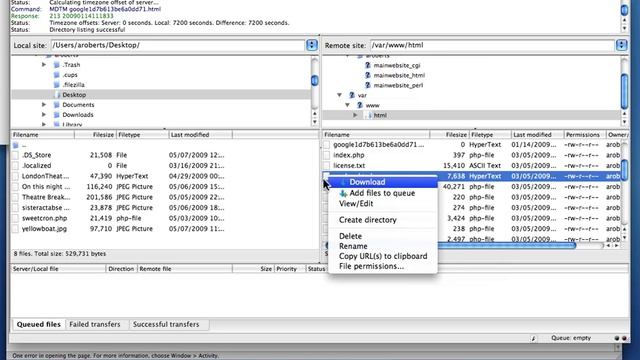The width and height of the screenshot is (640, 360).
Task: Select 'sisteractabse ...' file row
Action: point(164,208)
